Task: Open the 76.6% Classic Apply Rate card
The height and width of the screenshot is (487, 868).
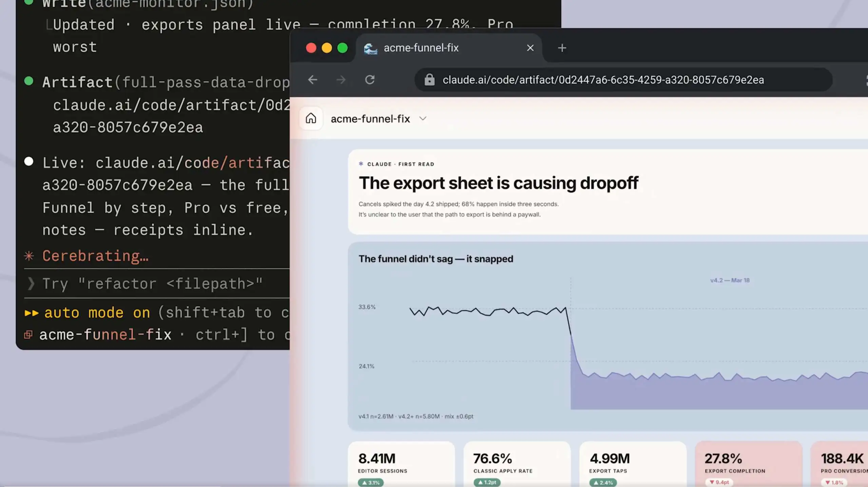Action: (x=517, y=464)
